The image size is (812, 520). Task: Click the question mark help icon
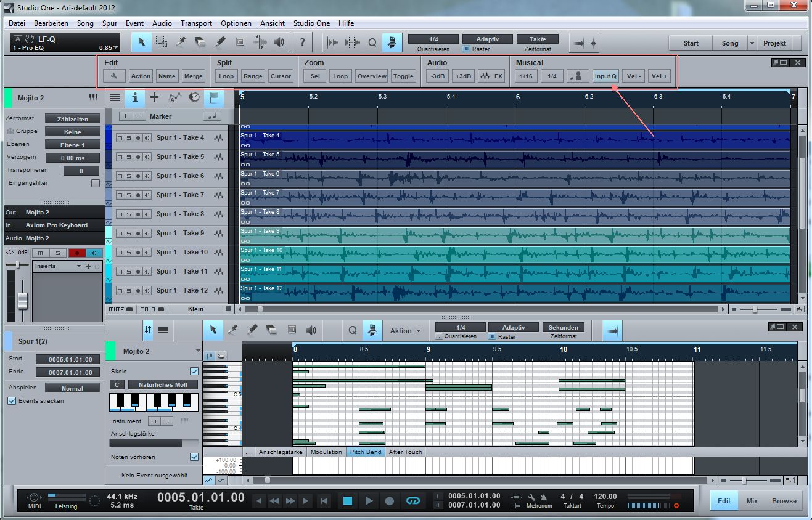302,42
